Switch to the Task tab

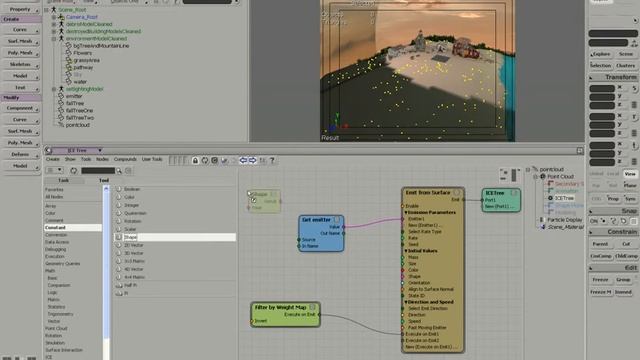(63, 180)
